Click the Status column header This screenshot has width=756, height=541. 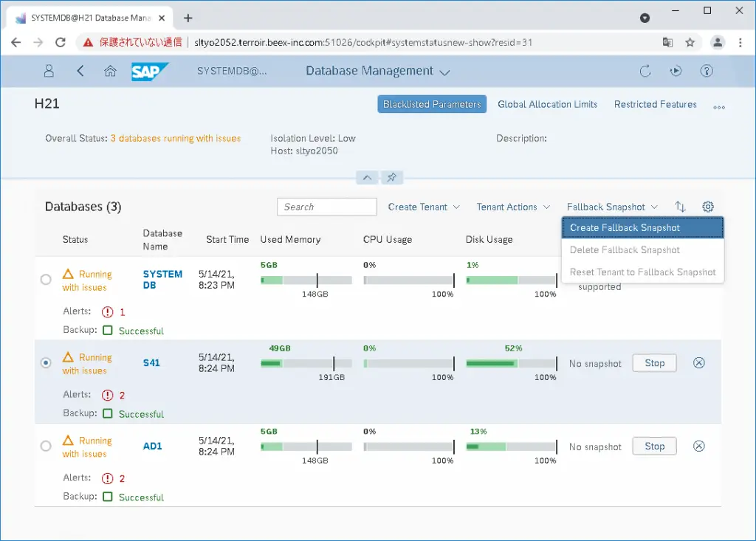(75, 240)
